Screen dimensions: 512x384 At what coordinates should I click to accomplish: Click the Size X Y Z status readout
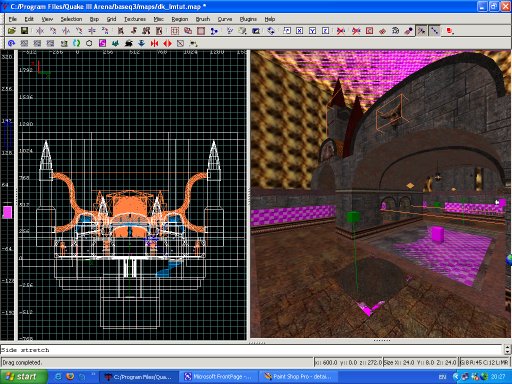click(420, 362)
